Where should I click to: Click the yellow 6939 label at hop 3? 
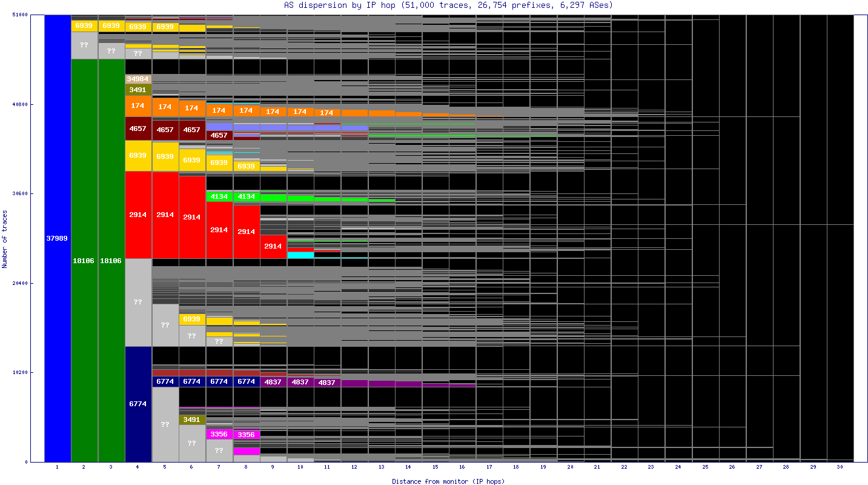[111, 25]
